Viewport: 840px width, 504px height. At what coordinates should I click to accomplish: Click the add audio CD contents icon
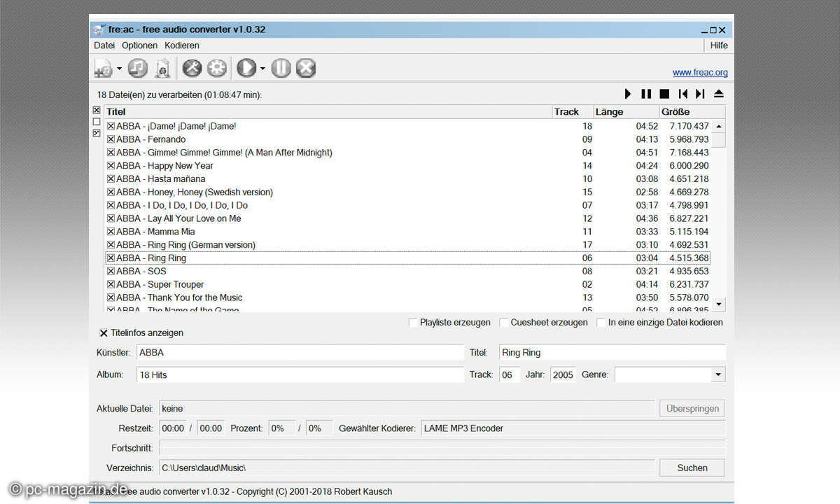pyautogui.click(x=138, y=68)
